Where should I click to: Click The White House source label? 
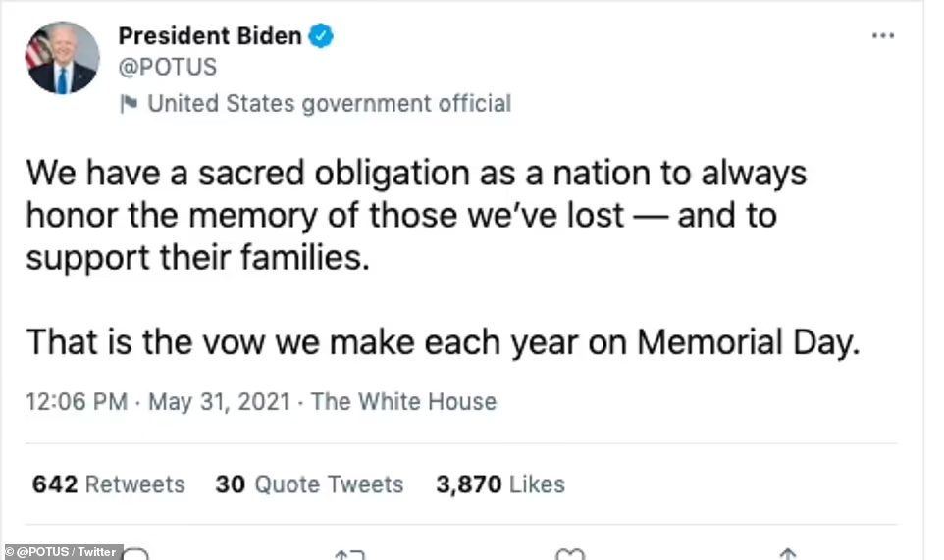[x=403, y=401]
